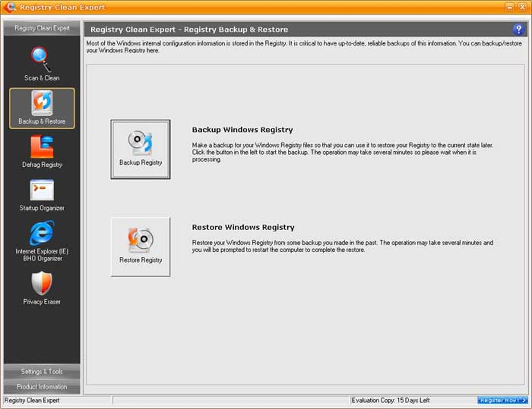
Task: Click the Registry Clean Expert title bar logo
Action: click(x=10, y=7)
